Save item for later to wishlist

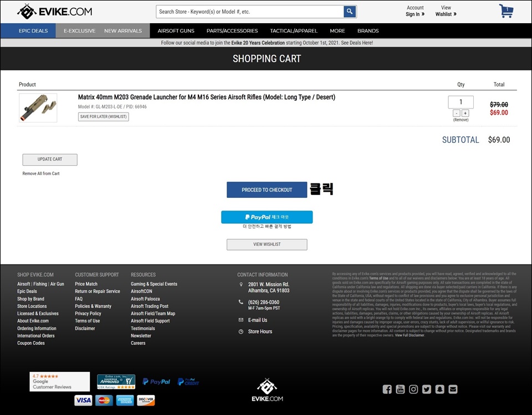pos(104,117)
